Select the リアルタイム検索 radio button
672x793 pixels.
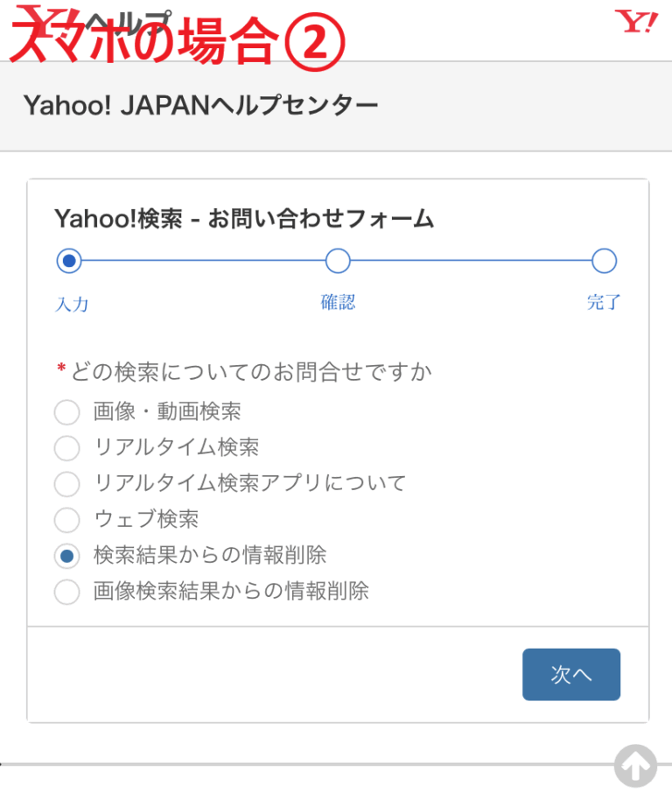pyautogui.click(x=66, y=448)
